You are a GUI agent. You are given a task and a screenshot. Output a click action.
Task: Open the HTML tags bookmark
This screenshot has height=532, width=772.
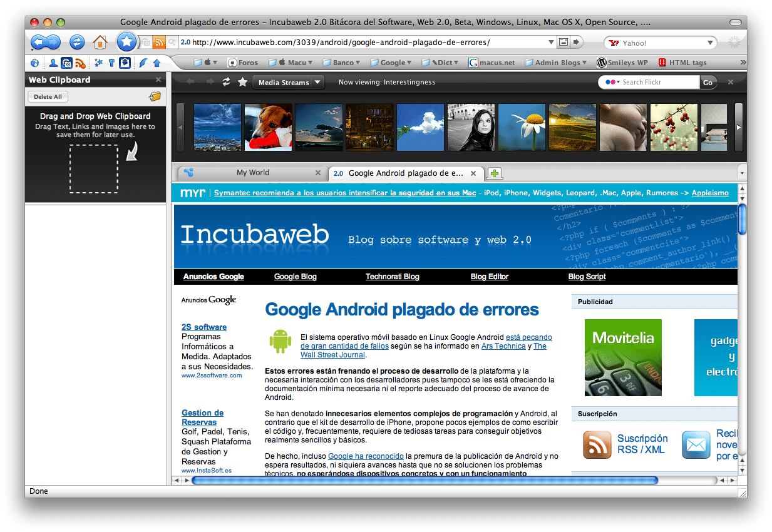click(x=682, y=63)
